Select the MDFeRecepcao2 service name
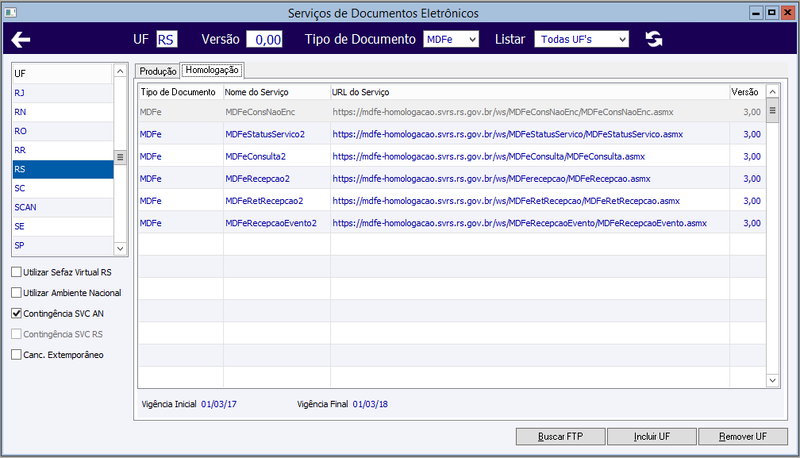 [x=258, y=179]
